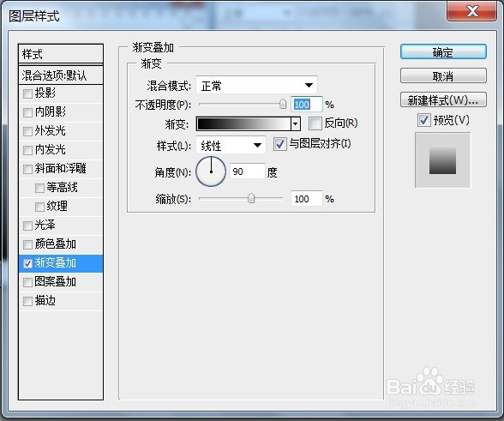The image size is (504, 421).
Task: Enable the 外发光 outer glow checkbox
Action: [x=28, y=131]
